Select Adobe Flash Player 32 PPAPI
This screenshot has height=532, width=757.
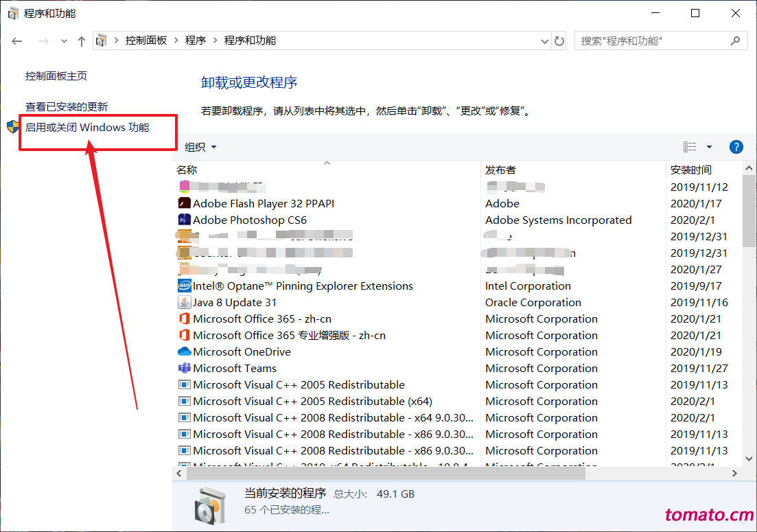pyautogui.click(x=264, y=204)
